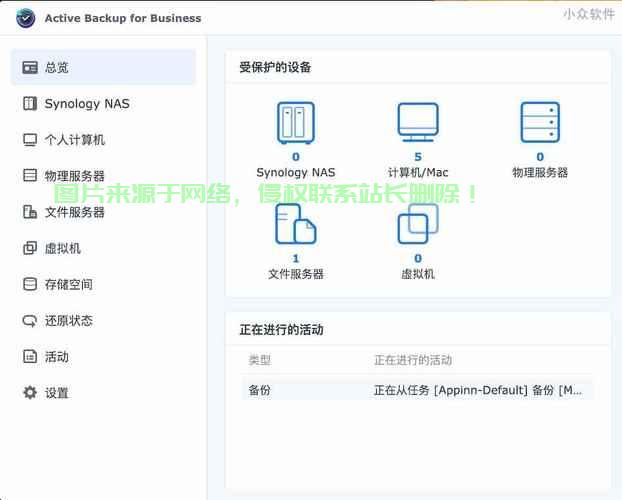622x500 pixels.
Task: Click the 还原状态 restore sidebar icon
Action: (30, 320)
